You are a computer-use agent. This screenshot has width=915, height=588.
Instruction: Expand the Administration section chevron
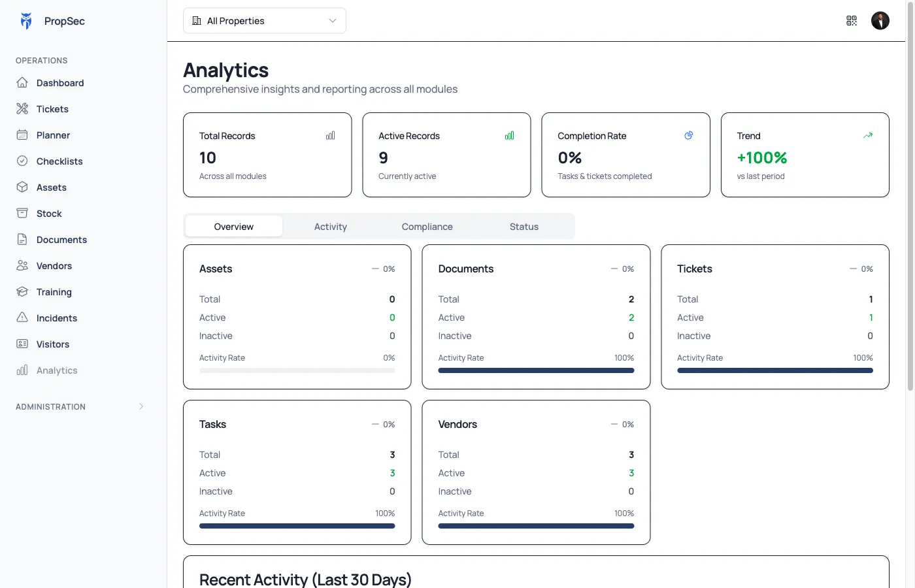[x=141, y=407]
